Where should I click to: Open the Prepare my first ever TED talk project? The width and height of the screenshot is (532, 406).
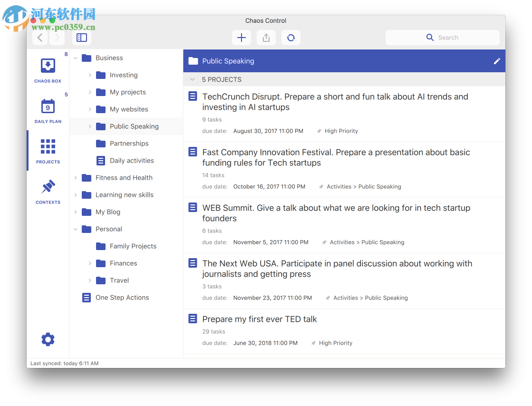(260, 319)
